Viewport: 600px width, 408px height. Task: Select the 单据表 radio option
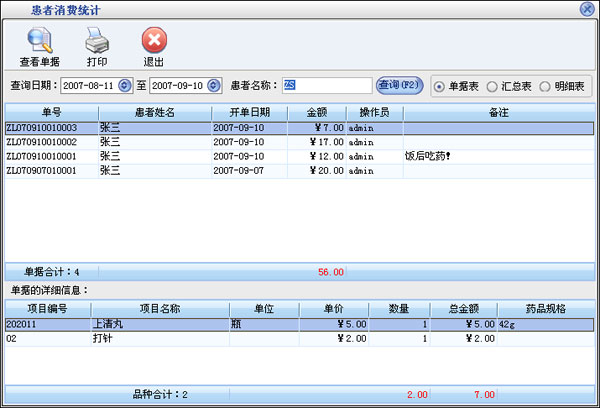click(440, 86)
